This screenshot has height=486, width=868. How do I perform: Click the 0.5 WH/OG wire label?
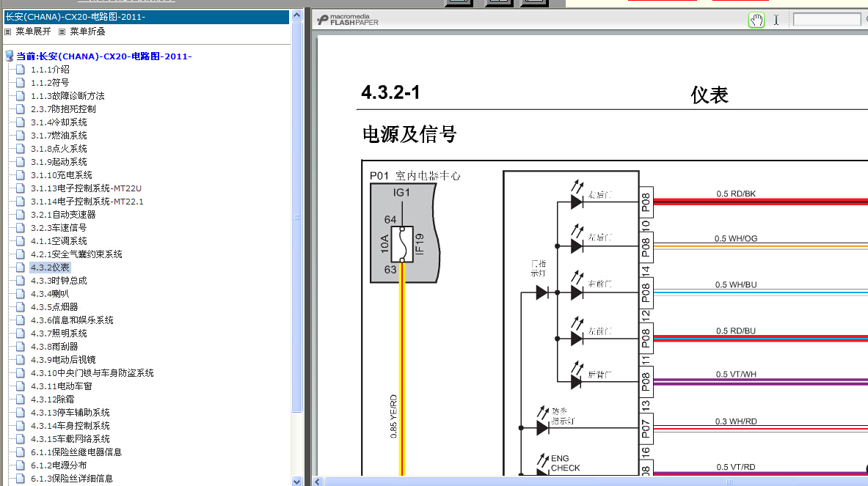(736, 239)
